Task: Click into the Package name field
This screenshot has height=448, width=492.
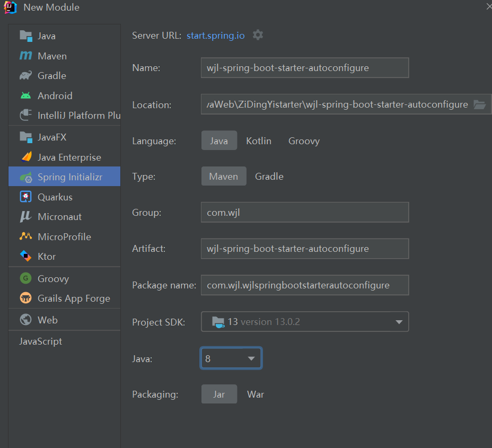Action: [305, 285]
